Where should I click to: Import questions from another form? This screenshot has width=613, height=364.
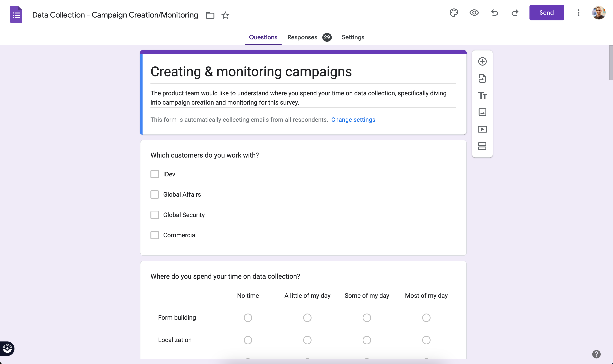coord(482,78)
